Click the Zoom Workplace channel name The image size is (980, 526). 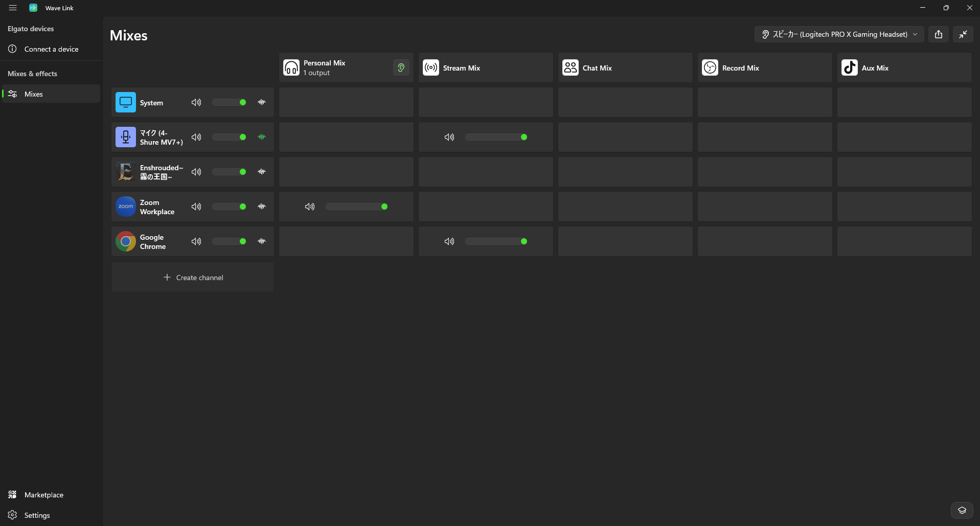click(157, 207)
